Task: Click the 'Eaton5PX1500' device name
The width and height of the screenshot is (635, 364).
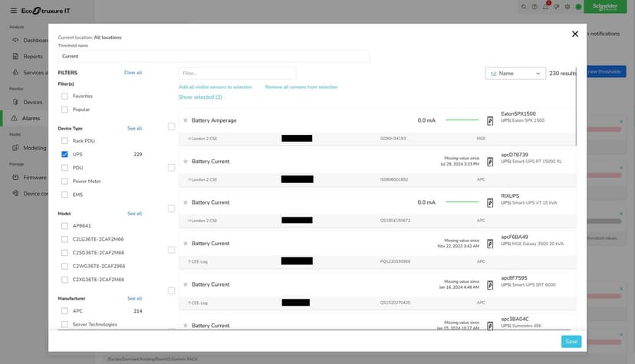Action: pos(518,113)
